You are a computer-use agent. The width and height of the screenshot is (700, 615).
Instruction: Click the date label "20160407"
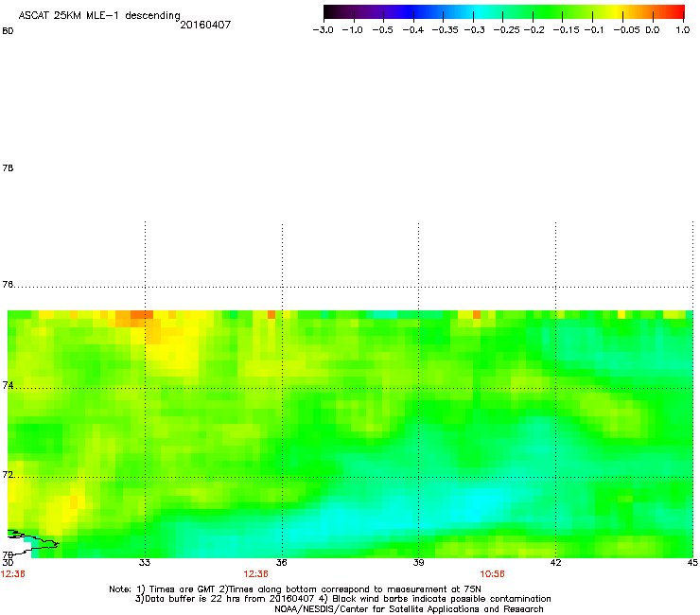pyautogui.click(x=205, y=25)
